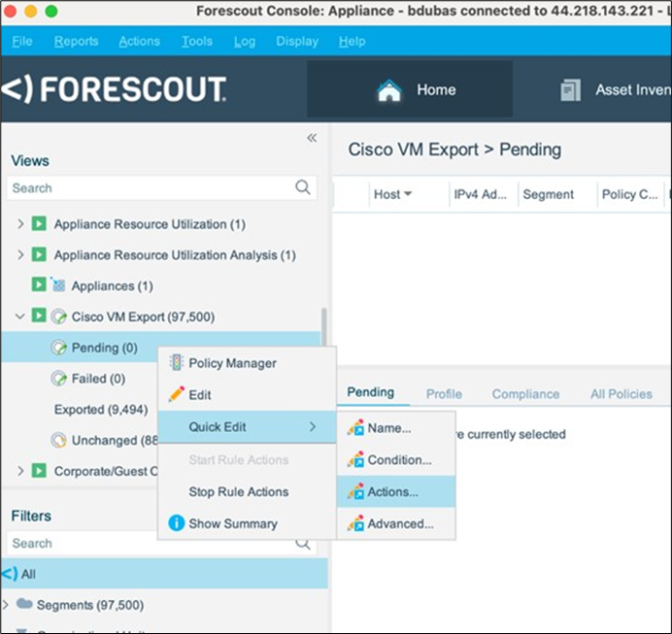Choose Name... in Quick Edit submenu
The image size is (672, 634).
pyautogui.click(x=396, y=428)
